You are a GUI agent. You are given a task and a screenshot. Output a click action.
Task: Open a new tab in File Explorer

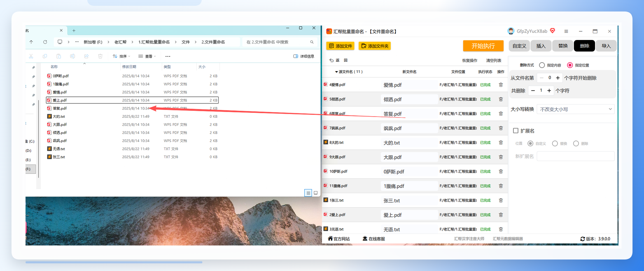coord(74,30)
